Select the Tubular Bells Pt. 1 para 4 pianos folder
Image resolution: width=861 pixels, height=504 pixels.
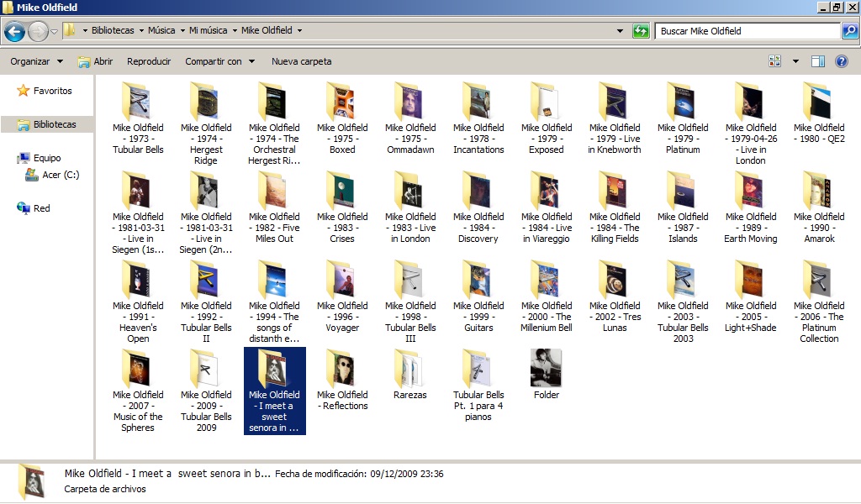click(478, 385)
